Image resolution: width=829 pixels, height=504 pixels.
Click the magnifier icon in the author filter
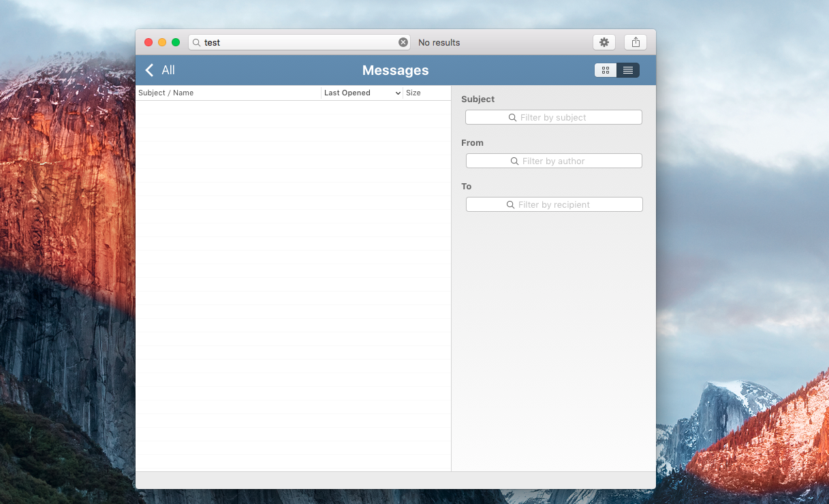click(x=515, y=161)
